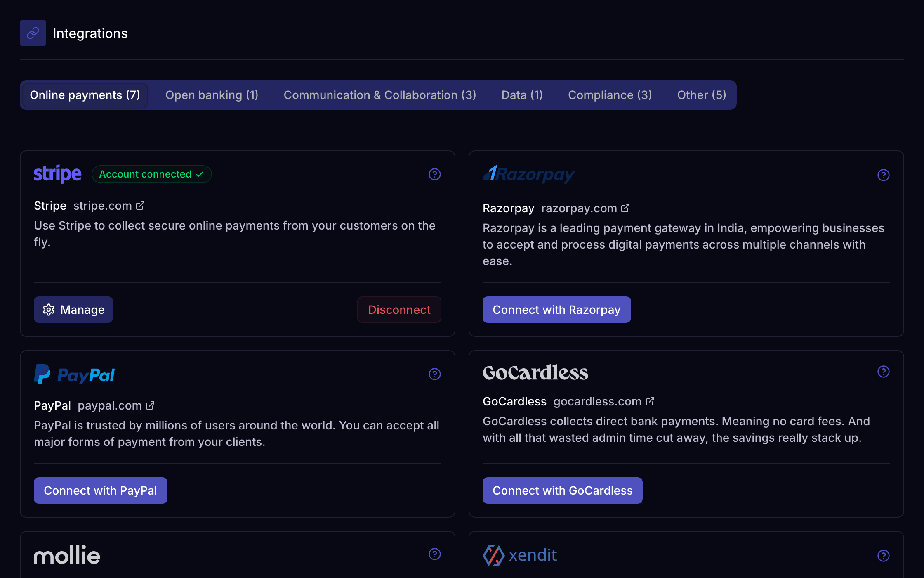Click external link icon next to gocardless.com
This screenshot has height=578, width=924.
coord(650,401)
